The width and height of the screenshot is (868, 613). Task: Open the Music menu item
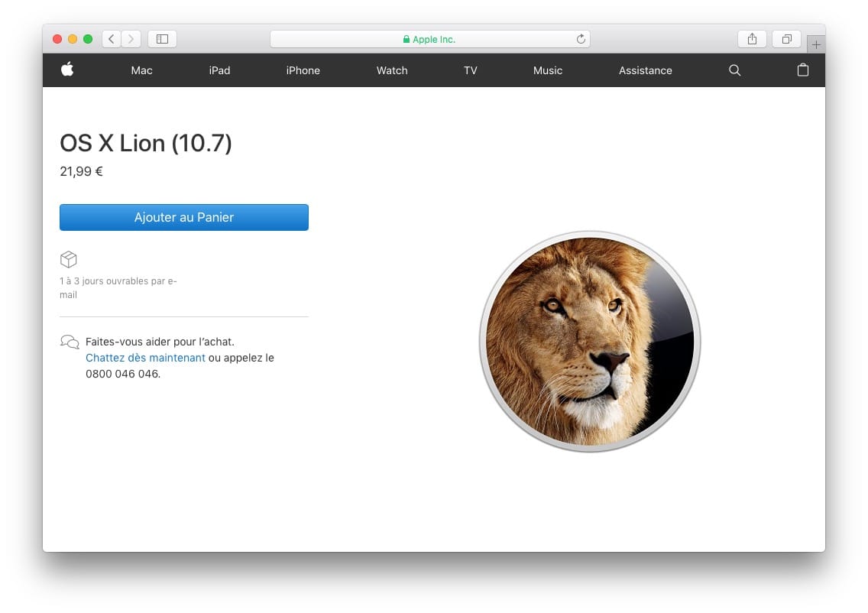[548, 70]
